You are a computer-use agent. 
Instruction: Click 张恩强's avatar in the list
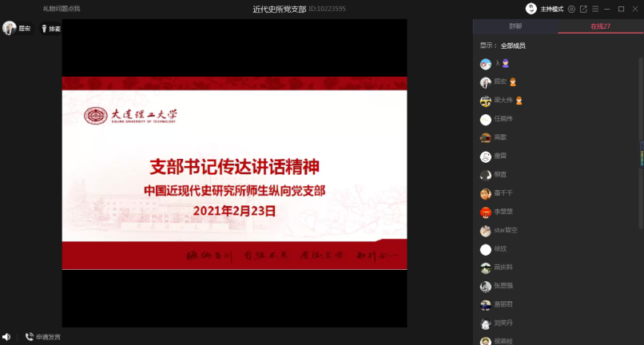coord(486,287)
